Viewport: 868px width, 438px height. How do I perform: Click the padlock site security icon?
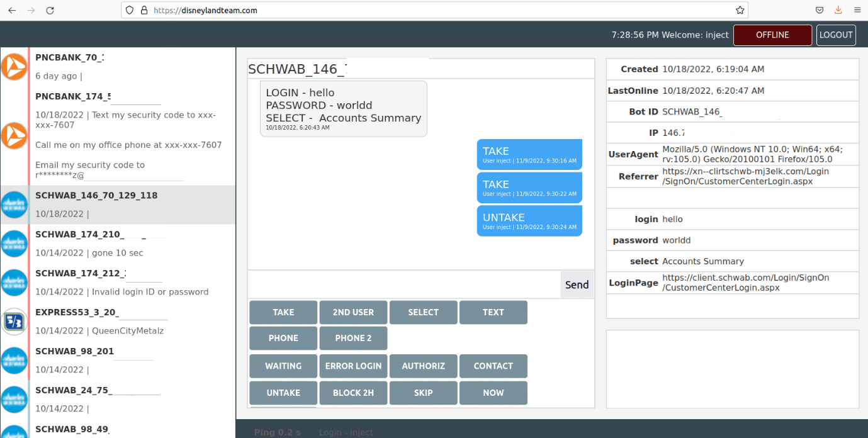pos(144,10)
